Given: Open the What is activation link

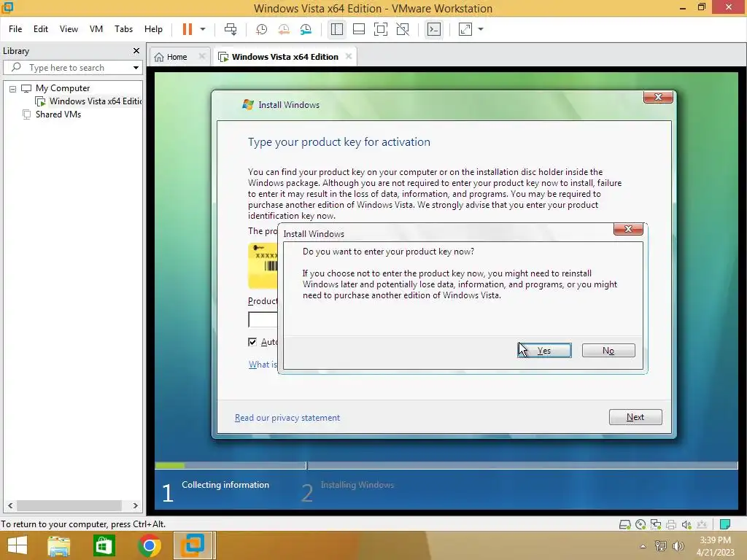Looking at the screenshot, I should [263, 365].
